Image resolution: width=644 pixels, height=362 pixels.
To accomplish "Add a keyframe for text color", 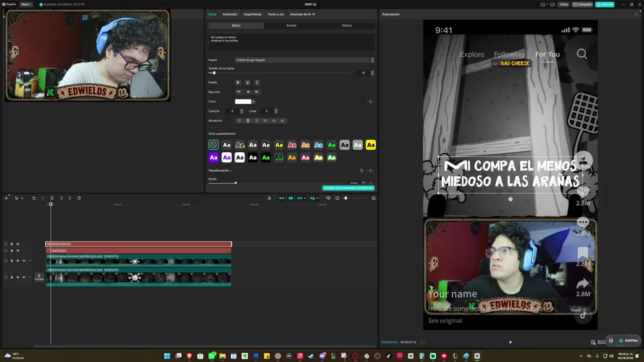I will [370, 102].
